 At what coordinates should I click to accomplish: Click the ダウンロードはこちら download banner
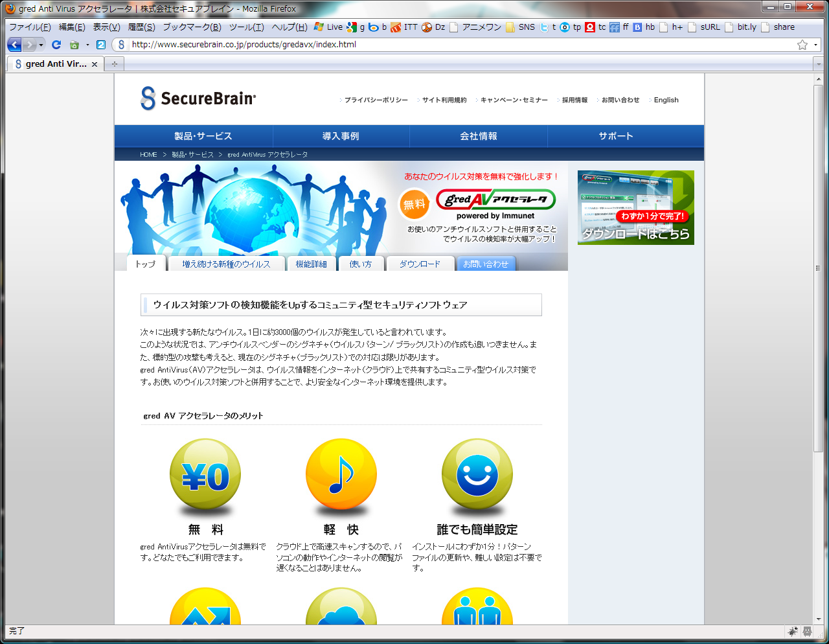[635, 207]
